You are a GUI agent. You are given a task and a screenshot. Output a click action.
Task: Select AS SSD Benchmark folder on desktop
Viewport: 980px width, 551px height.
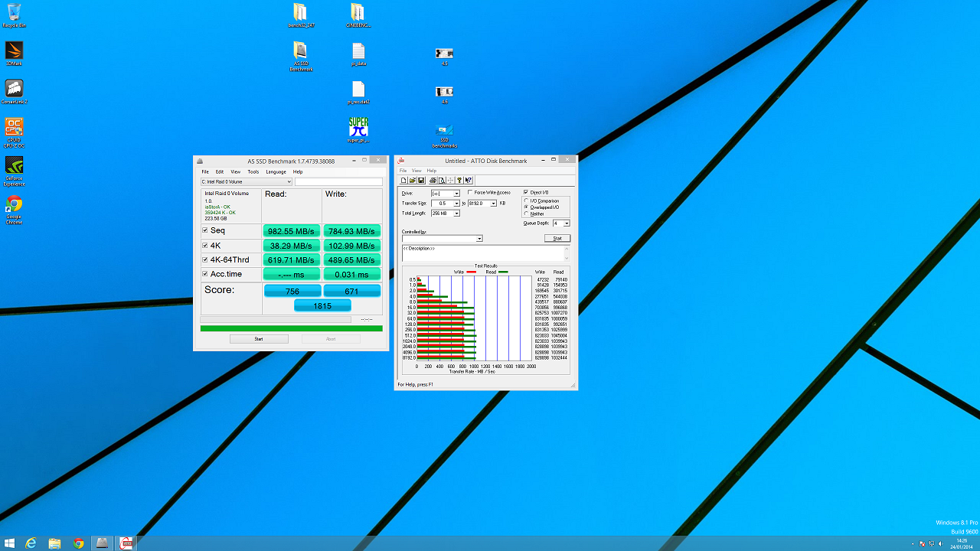[301, 57]
